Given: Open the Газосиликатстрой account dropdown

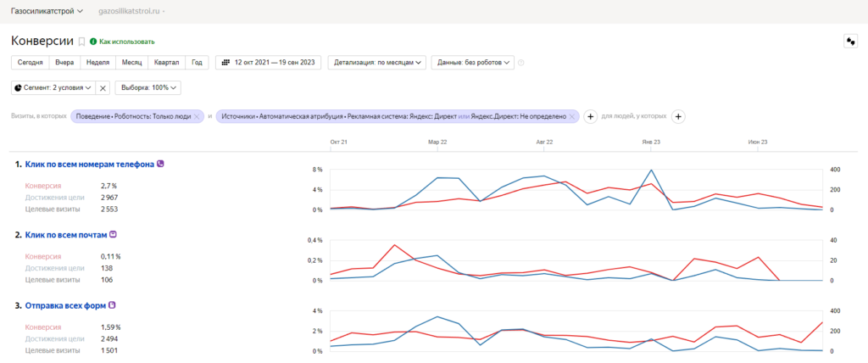Looking at the screenshot, I should tap(47, 10).
